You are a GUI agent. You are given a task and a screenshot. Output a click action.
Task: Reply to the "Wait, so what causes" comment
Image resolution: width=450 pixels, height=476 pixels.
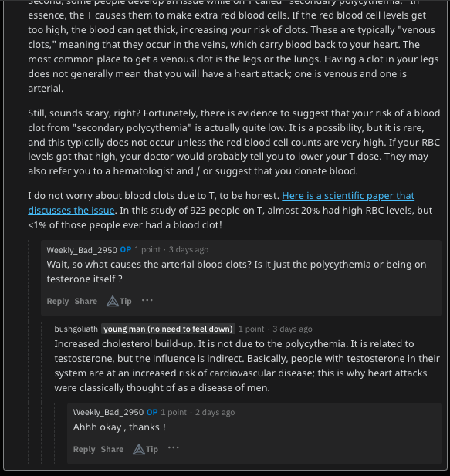58,301
